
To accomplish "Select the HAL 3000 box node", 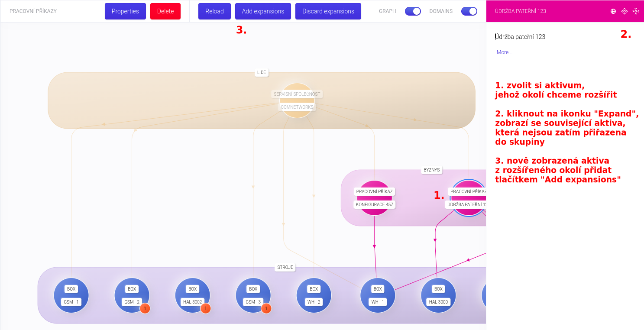I will [x=438, y=295].
